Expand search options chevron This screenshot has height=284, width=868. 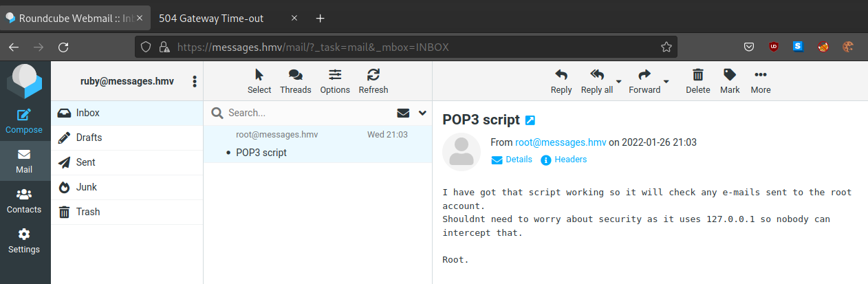coord(422,113)
